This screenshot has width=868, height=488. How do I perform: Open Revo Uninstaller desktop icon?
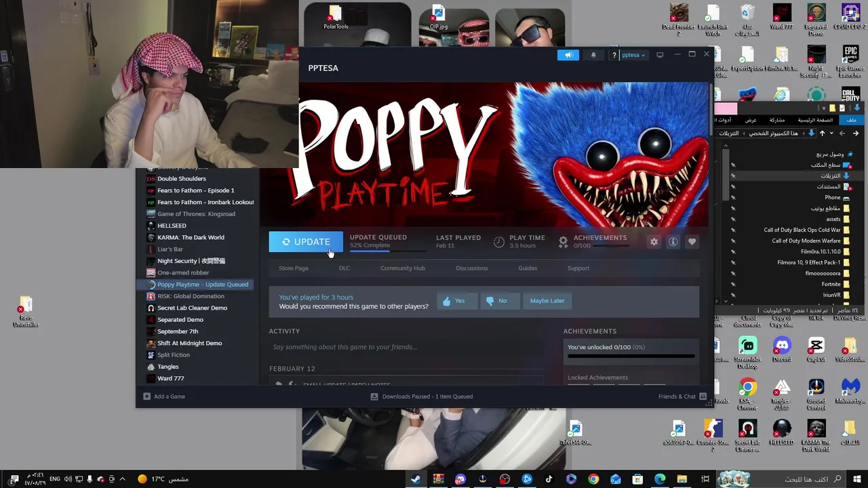click(26, 312)
